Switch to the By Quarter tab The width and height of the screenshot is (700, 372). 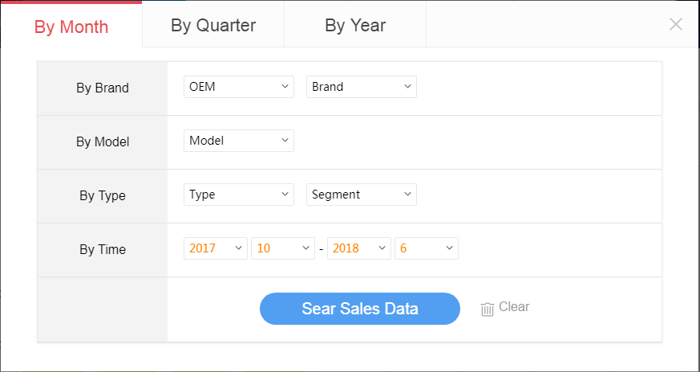(213, 25)
